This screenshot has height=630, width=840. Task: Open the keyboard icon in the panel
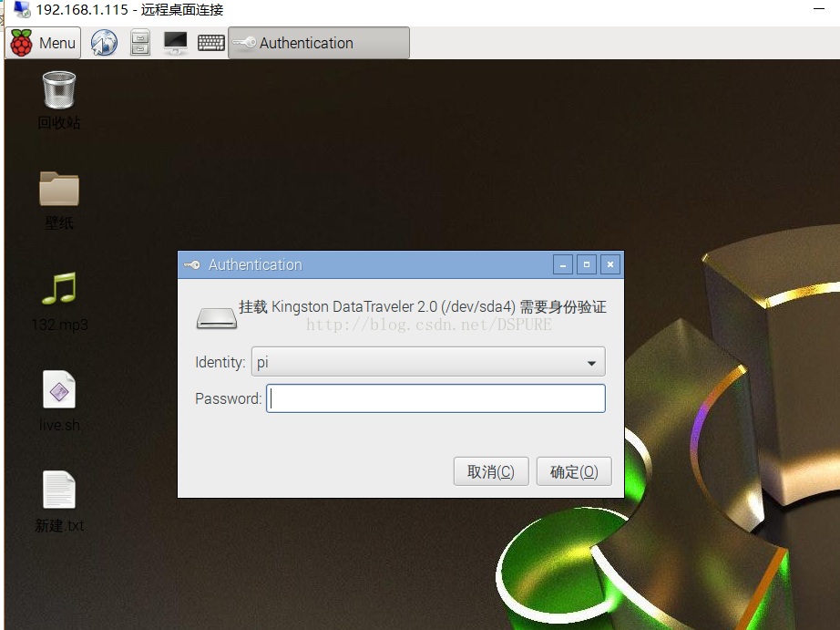pyautogui.click(x=211, y=43)
